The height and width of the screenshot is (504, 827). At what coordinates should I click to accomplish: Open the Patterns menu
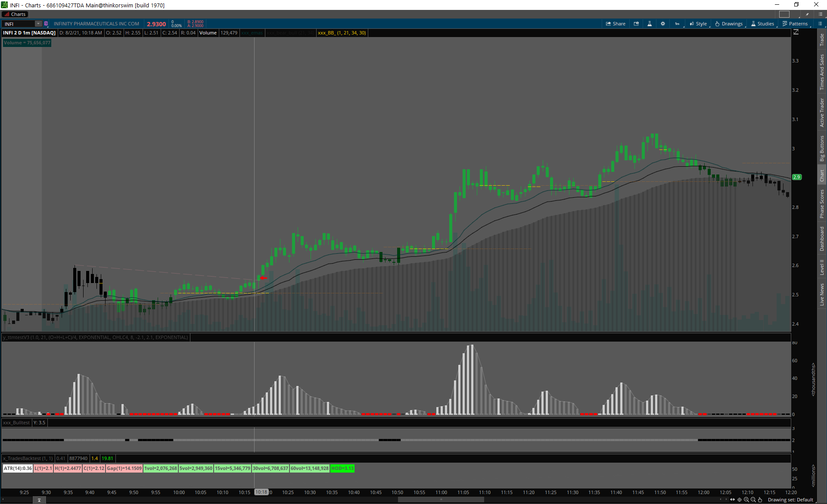795,24
